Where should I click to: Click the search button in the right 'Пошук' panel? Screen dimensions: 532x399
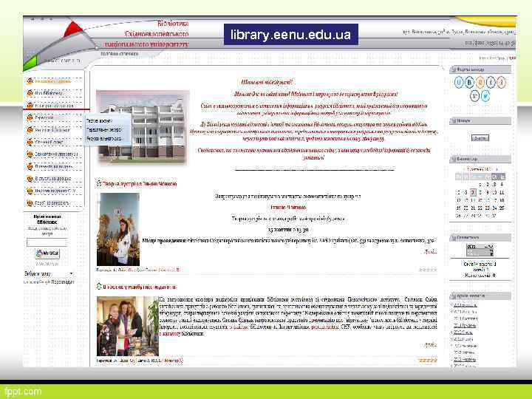pos(480,137)
